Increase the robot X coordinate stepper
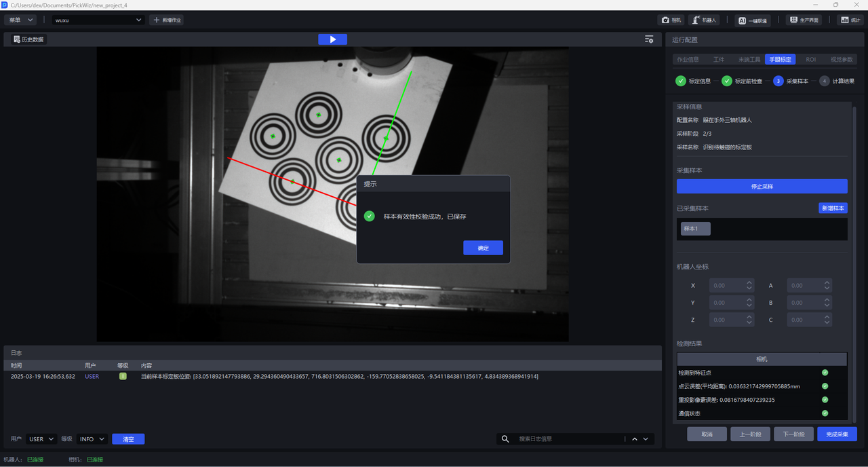The image size is (868, 467). pos(749,283)
